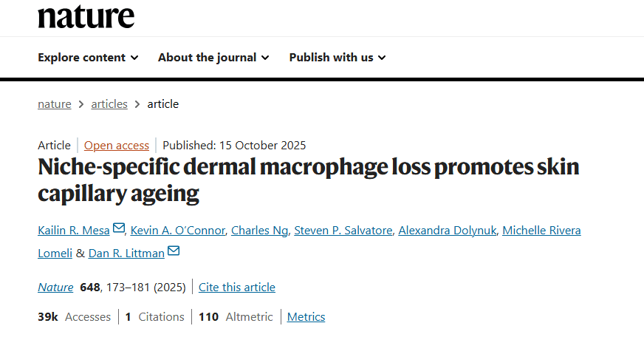This screenshot has width=644, height=340.
Task: Click Cite this article
Action: (x=237, y=287)
